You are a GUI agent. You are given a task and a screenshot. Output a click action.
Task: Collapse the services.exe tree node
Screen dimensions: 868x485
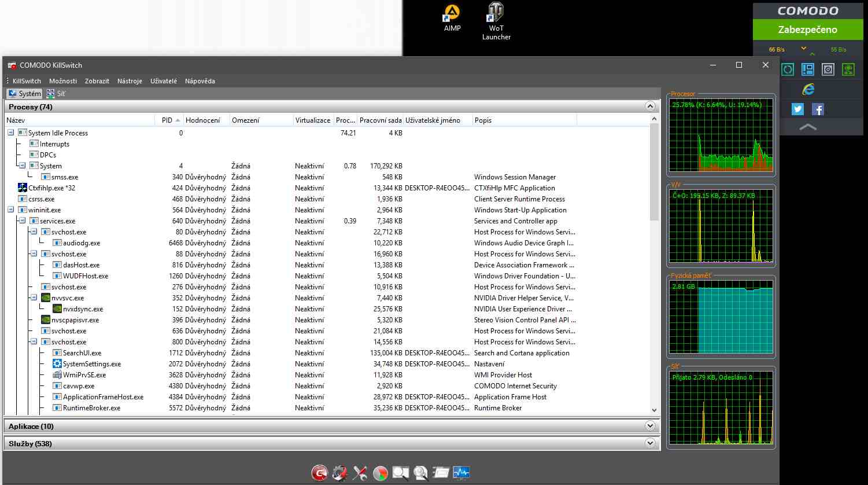click(22, 221)
